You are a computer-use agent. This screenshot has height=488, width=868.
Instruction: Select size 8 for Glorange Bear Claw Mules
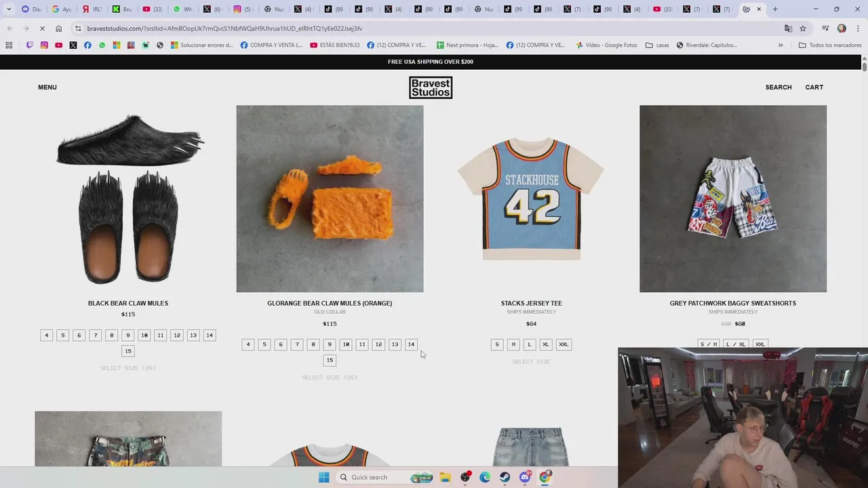pyautogui.click(x=313, y=344)
